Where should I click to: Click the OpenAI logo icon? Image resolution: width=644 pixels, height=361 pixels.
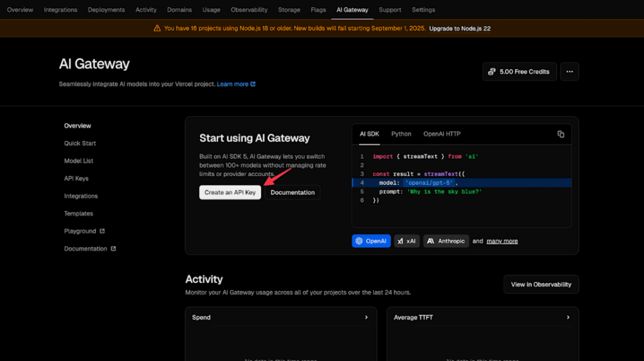(359, 241)
